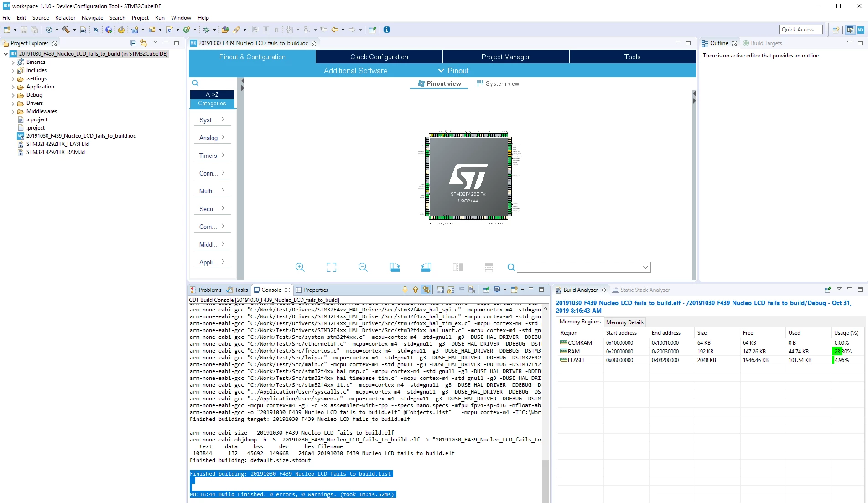Switch to the Device Configuration MX perspective
This screenshot has width=868, height=503.
(x=861, y=30)
